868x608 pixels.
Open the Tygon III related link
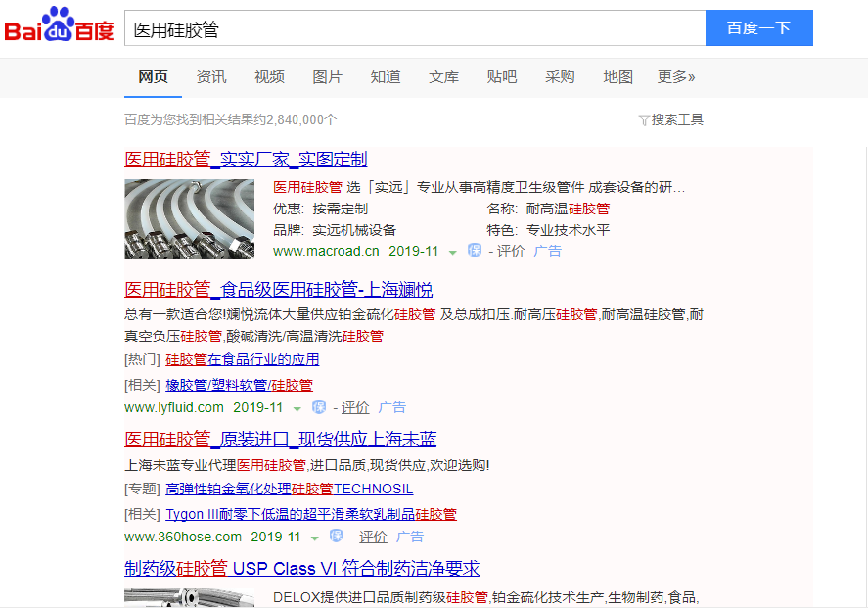310,514
